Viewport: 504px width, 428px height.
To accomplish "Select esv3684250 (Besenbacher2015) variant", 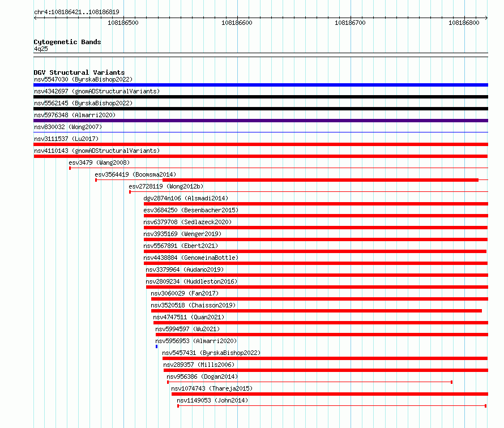I will [191, 210].
